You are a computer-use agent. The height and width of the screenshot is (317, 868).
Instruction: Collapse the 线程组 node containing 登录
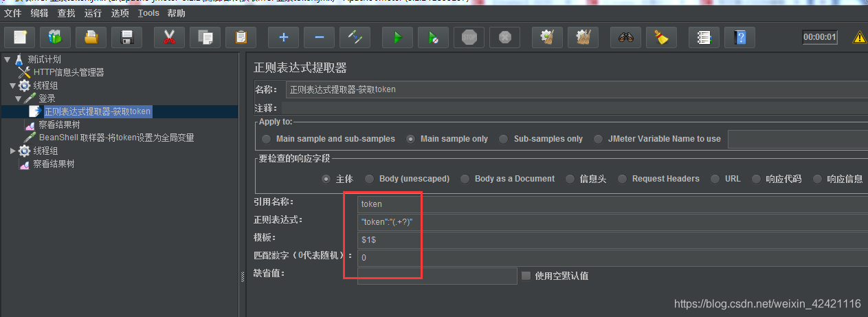tap(12, 85)
